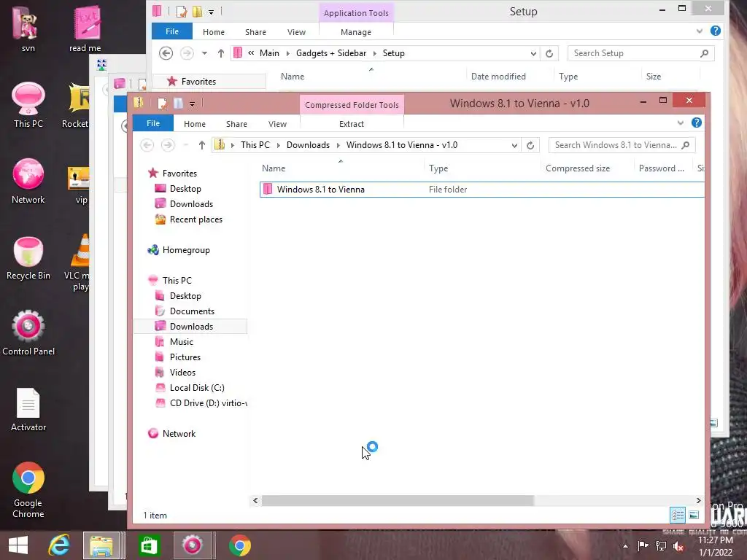Click the Windows Start button
The image size is (747, 560).
click(x=18, y=545)
